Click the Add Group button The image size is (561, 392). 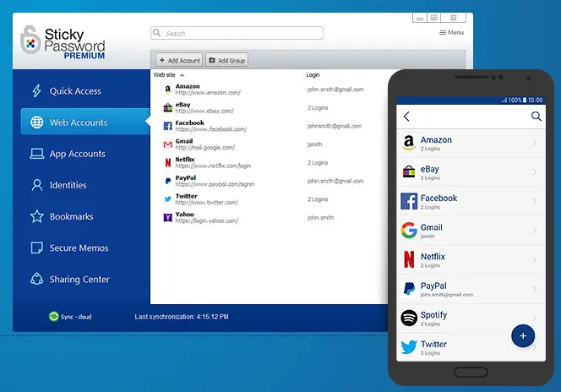226,60
